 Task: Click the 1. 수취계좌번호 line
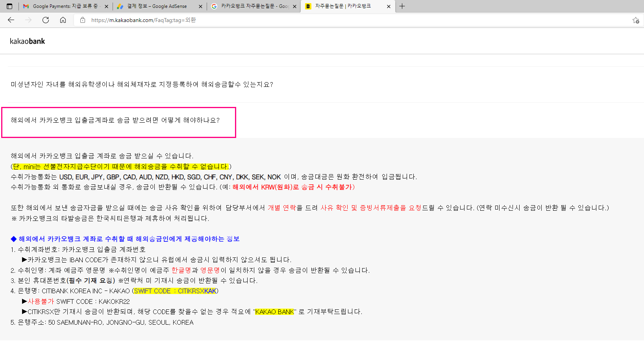point(78,249)
